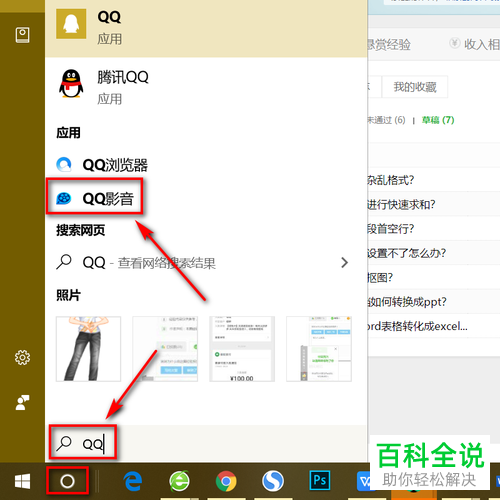The image size is (500, 500).
Task: Open 悬赏经验 link in browser page
Action: click(389, 45)
